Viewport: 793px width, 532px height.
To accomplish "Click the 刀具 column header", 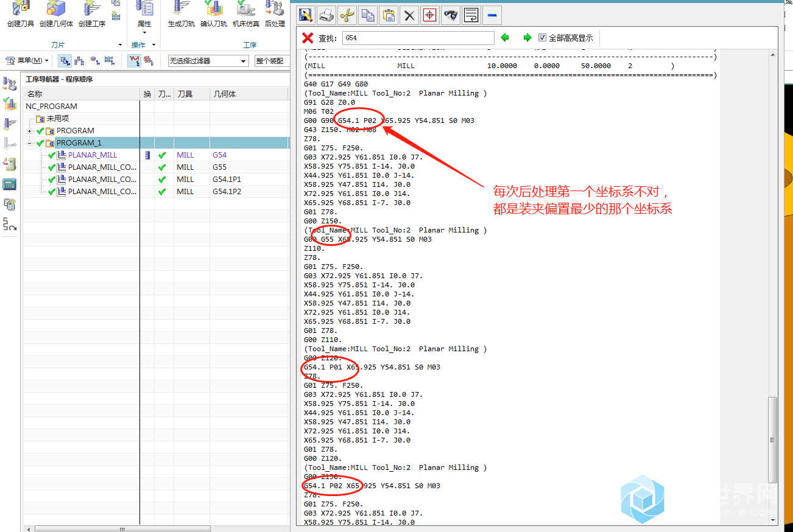I will [x=192, y=94].
